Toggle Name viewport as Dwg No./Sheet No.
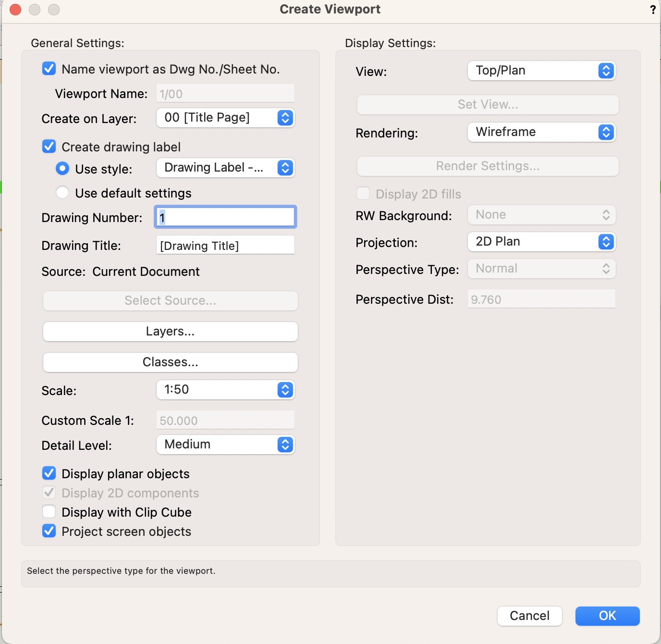661x644 pixels. point(49,69)
